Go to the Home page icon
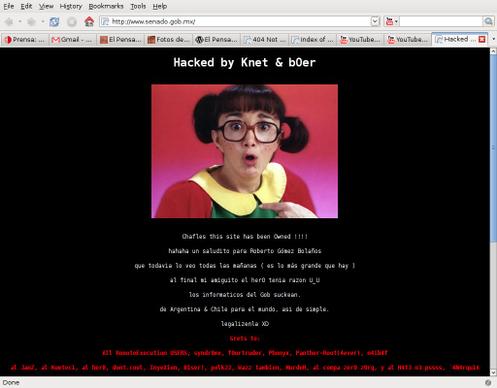The image size is (497, 388). [x=89, y=22]
